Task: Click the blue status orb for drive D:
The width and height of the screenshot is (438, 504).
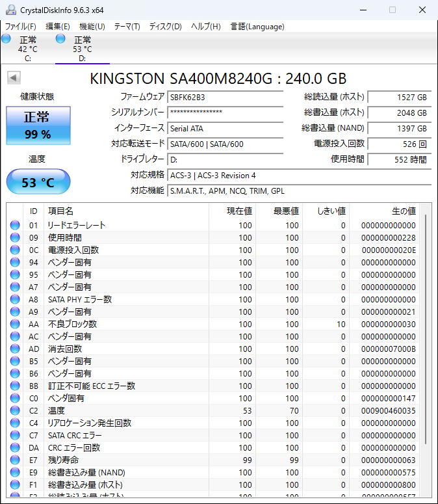Action: tap(60, 38)
